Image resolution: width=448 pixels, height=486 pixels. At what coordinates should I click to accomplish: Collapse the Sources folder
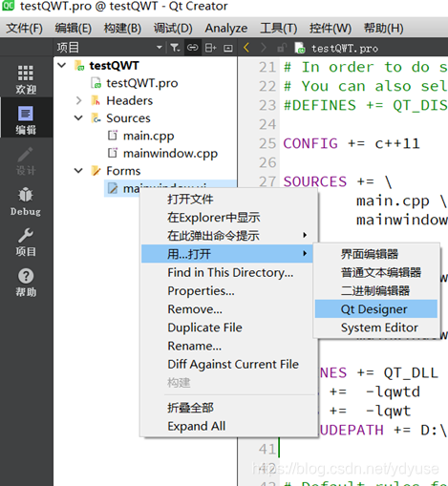78,118
